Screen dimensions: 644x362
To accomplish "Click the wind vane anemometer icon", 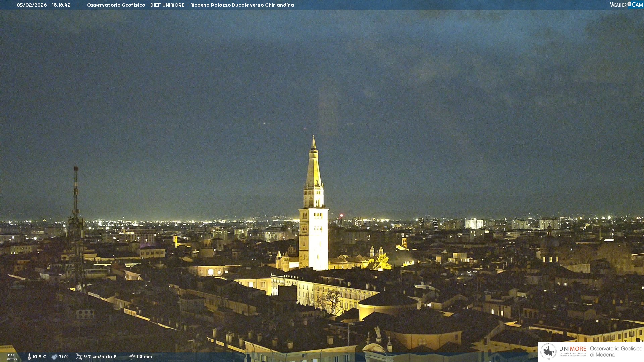I will (79, 357).
